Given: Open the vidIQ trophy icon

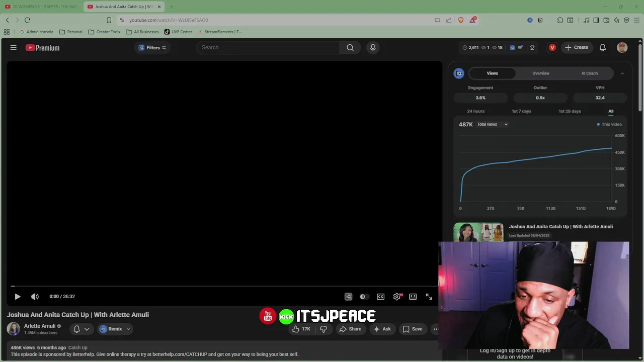Looking at the screenshot, I should (x=532, y=48).
